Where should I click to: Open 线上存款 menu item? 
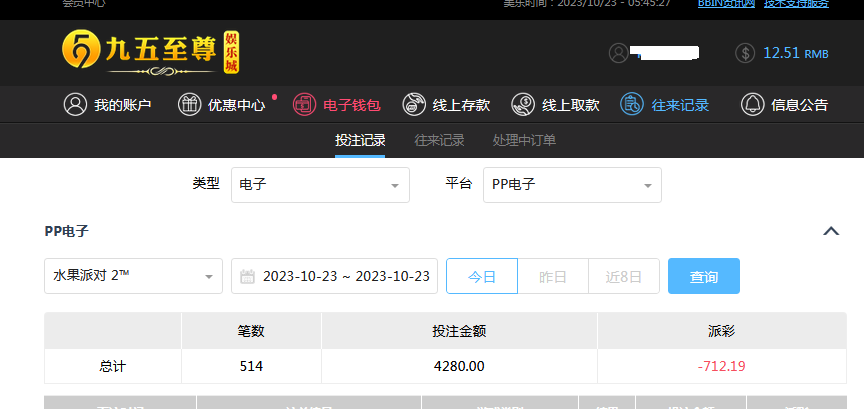tap(446, 105)
